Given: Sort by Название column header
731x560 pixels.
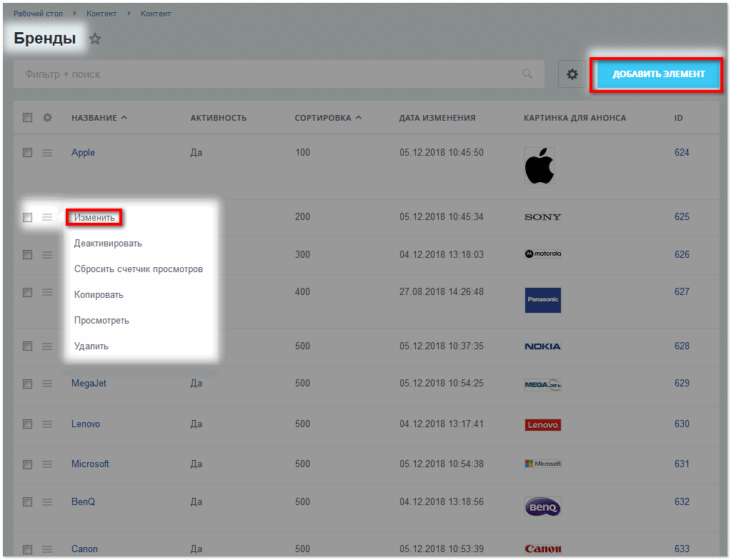Looking at the screenshot, I should (99, 118).
